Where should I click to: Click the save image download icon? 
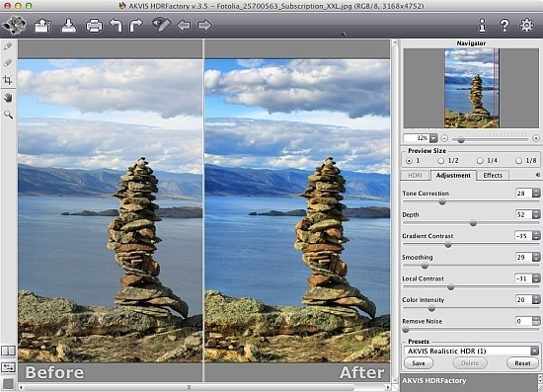coord(69,26)
